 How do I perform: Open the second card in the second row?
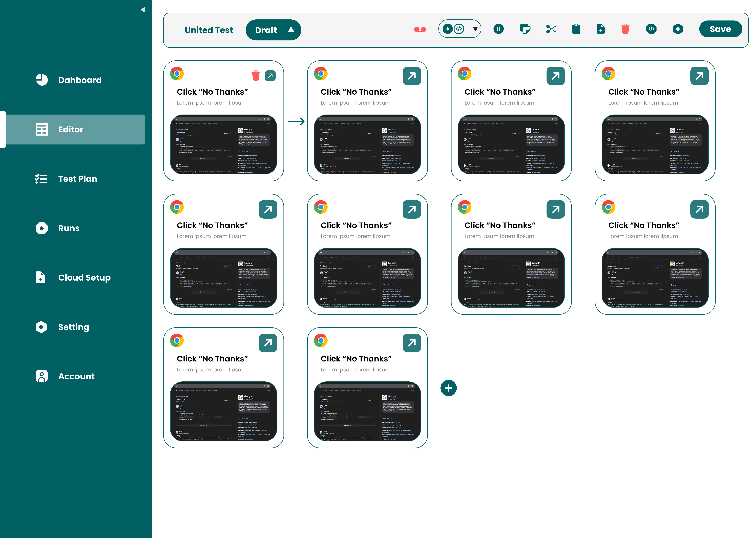411,209
